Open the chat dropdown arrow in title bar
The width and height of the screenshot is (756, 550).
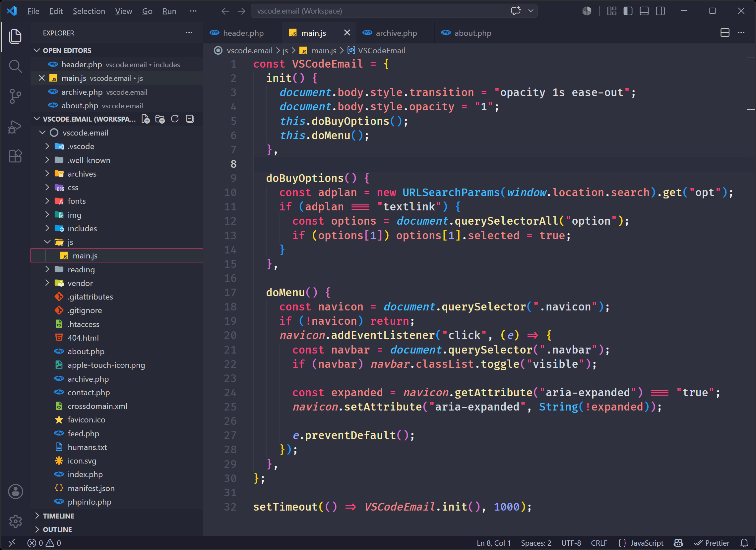click(531, 11)
